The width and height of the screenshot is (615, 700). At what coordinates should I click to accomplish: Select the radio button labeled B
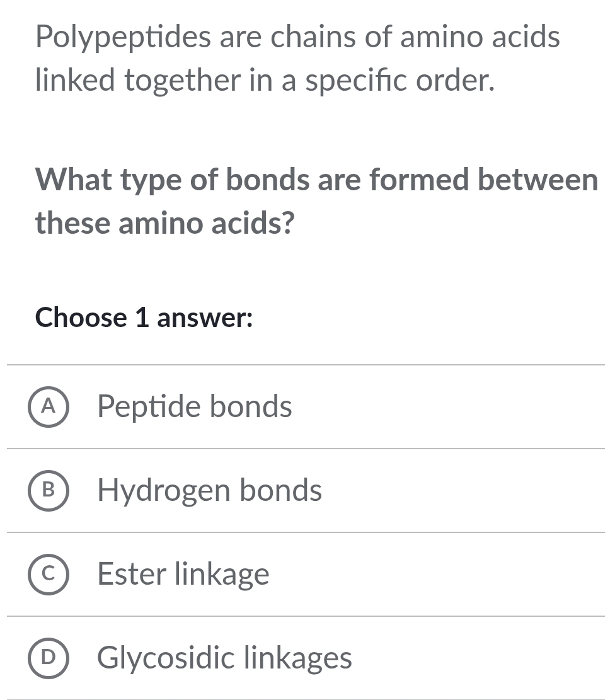pos(48,491)
